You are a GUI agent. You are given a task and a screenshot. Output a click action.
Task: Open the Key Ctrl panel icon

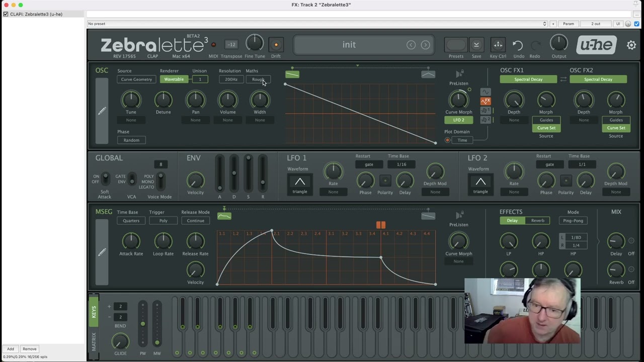pyautogui.click(x=498, y=45)
